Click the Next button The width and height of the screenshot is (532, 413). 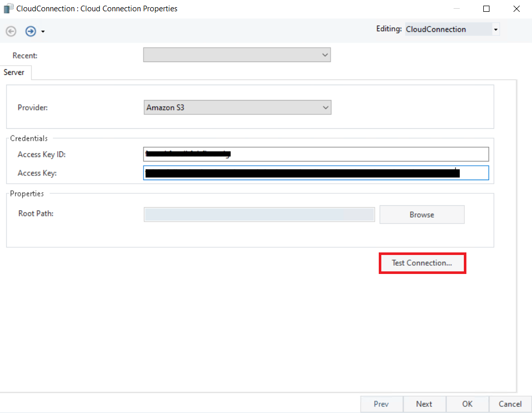pyautogui.click(x=424, y=404)
